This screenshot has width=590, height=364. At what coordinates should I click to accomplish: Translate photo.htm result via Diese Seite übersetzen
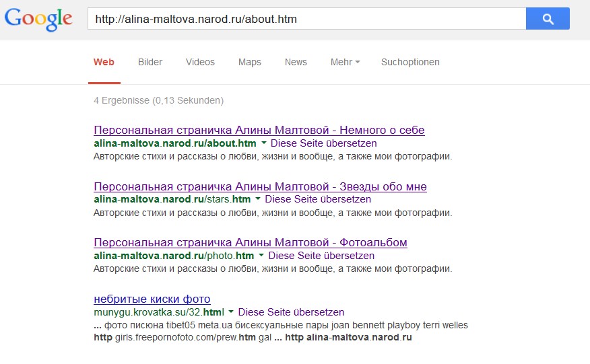pos(321,256)
